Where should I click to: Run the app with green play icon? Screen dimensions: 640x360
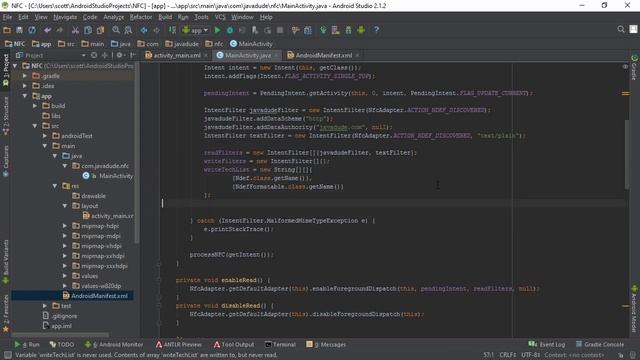tap(218, 30)
